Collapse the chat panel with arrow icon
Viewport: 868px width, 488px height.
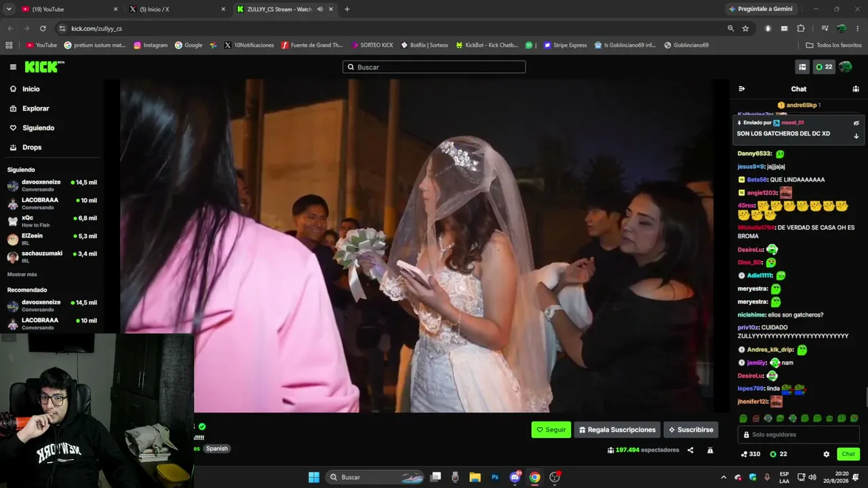coord(742,89)
